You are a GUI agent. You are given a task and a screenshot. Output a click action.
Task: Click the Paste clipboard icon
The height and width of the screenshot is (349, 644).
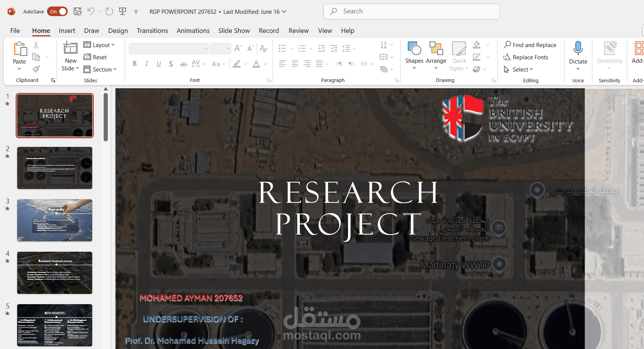pyautogui.click(x=20, y=49)
